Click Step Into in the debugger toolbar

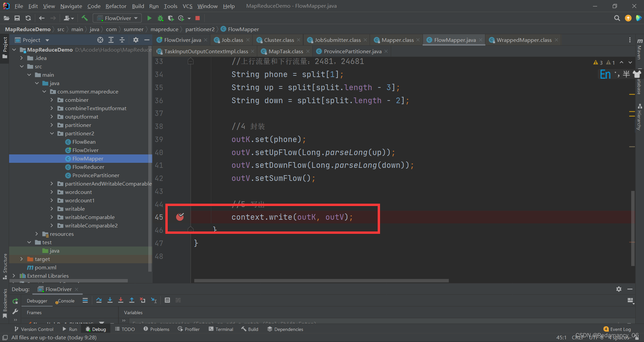point(110,300)
